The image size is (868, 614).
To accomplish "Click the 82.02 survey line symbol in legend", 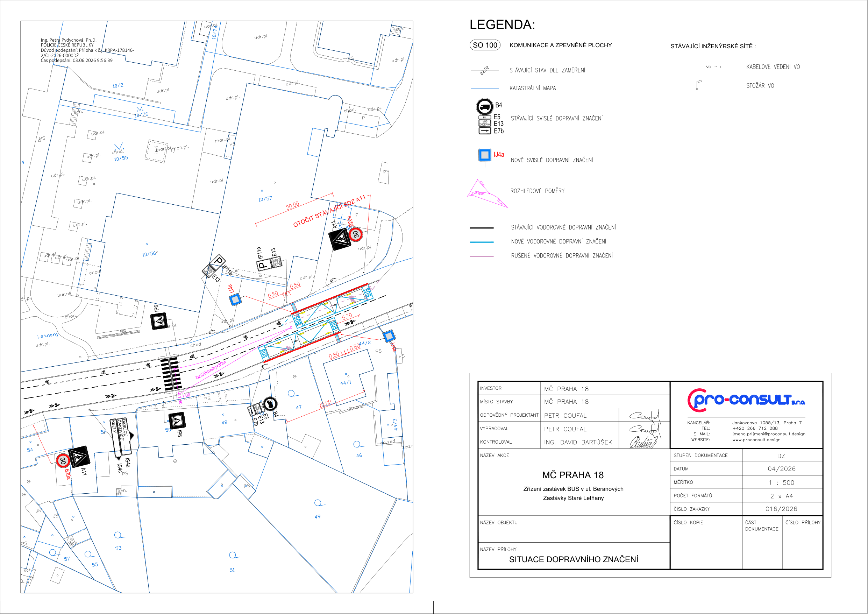I will pos(485,70).
